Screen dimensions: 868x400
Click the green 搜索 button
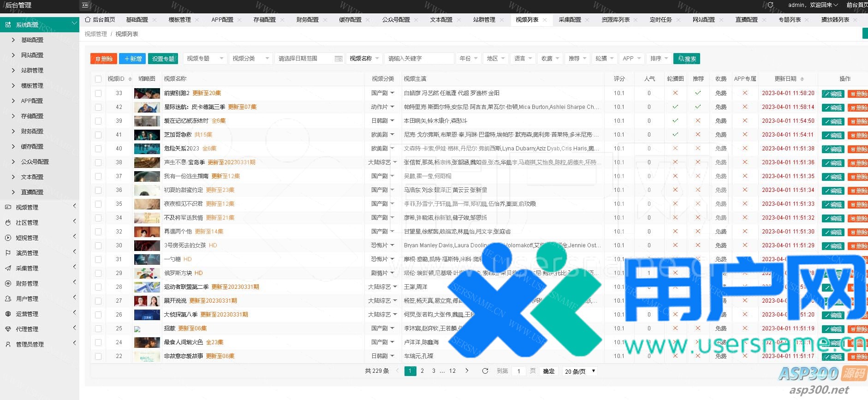tap(686, 59)
